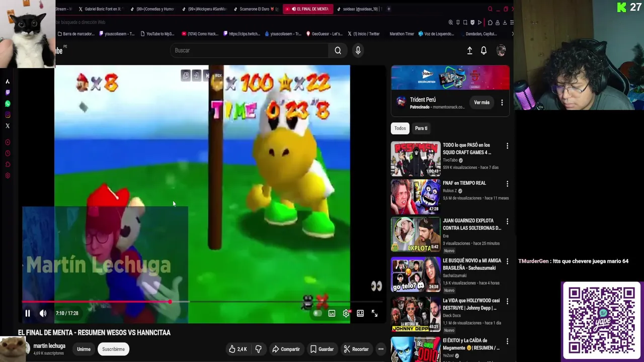Start voice search with the microphone icon

coord(358,50)
